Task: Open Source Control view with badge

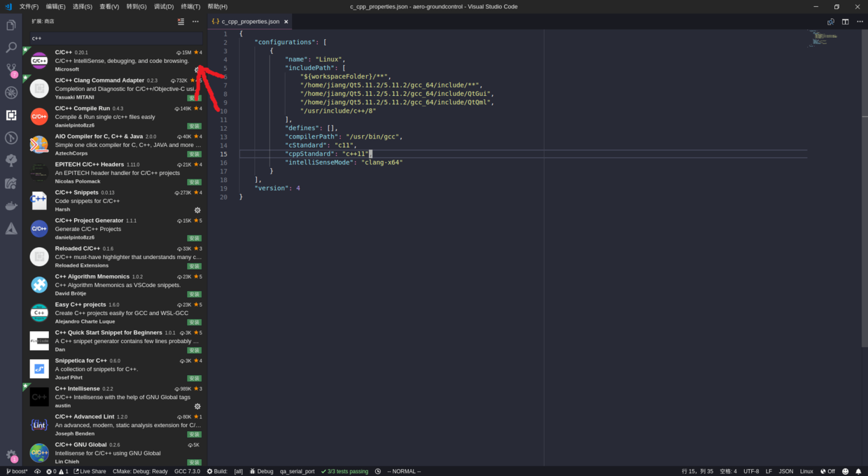Action: point(11,70)
